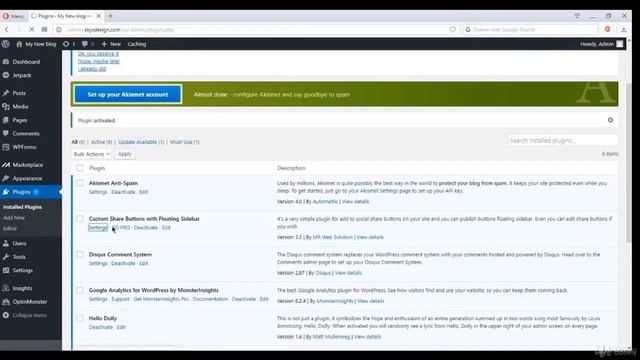The image size is (640, 360).
Task: Open WordPress logo menu in admin bar
Action: (x=6, y=44)
